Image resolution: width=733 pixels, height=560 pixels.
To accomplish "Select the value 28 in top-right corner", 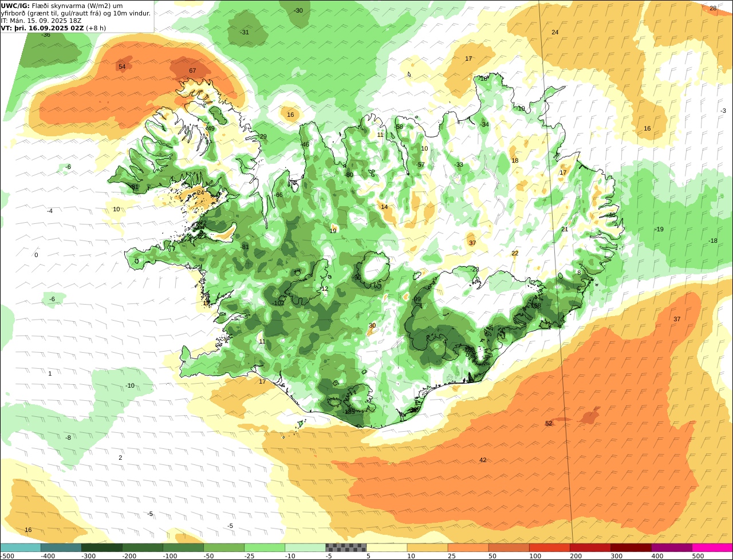I will tap(713, 8).
